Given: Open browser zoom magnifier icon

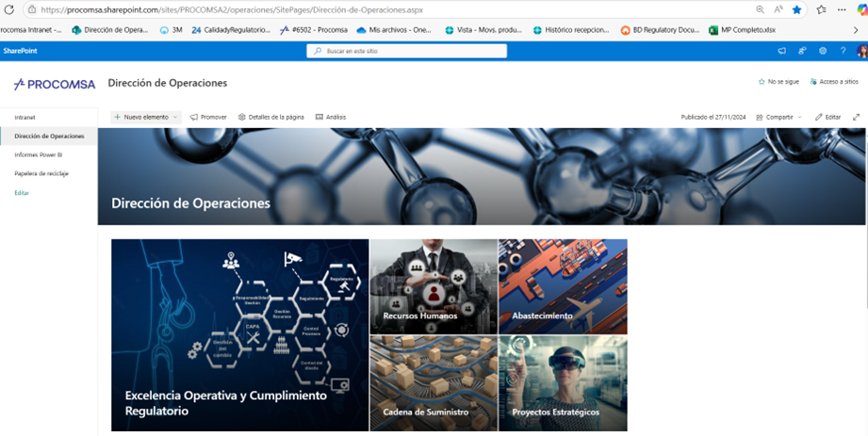Looking at the screenshot, I should pyautogui.click(x=760, y=9).
